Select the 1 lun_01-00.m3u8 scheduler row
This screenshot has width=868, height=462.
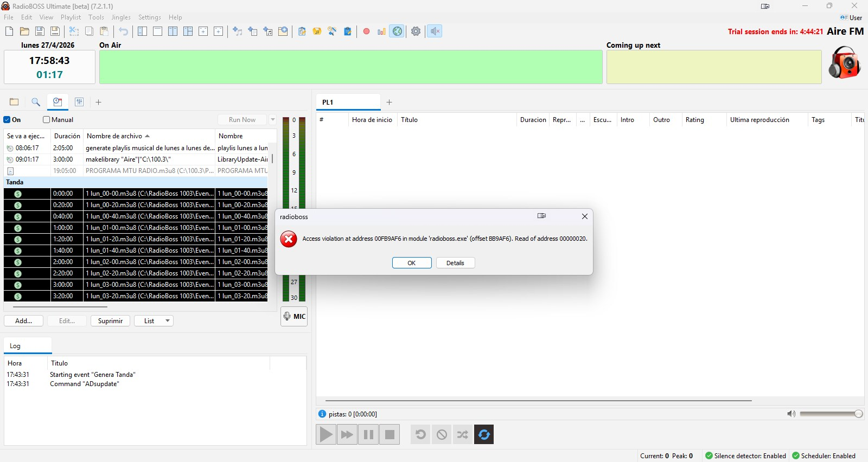(149, 228)
